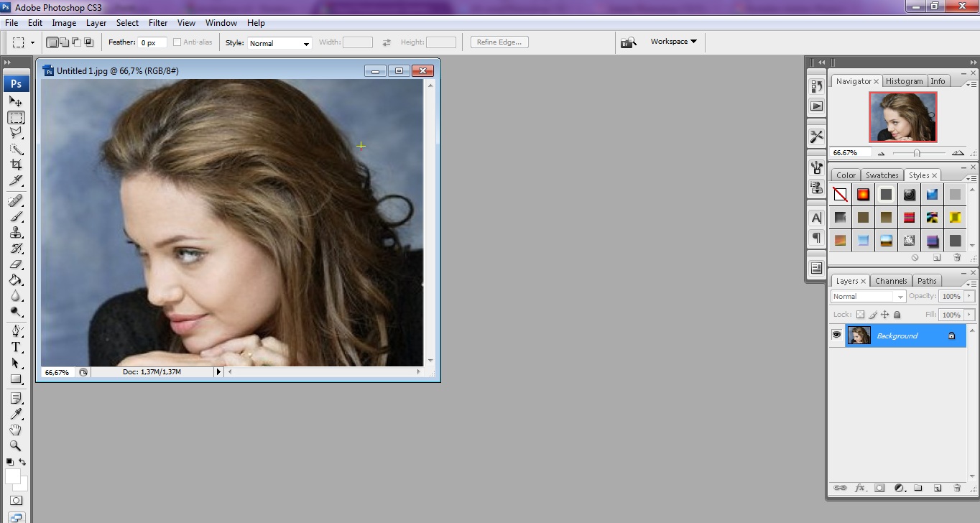The image size is (980, 523).
Task: Select the History Brush tool
Action: (16, 248)
